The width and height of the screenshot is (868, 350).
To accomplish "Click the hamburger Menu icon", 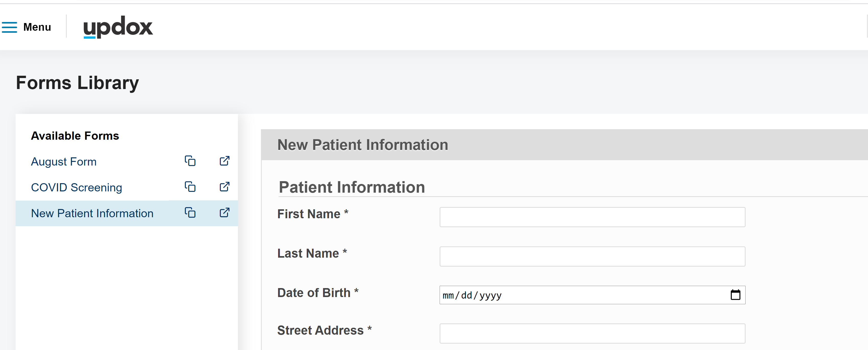I will coord(9,27).
